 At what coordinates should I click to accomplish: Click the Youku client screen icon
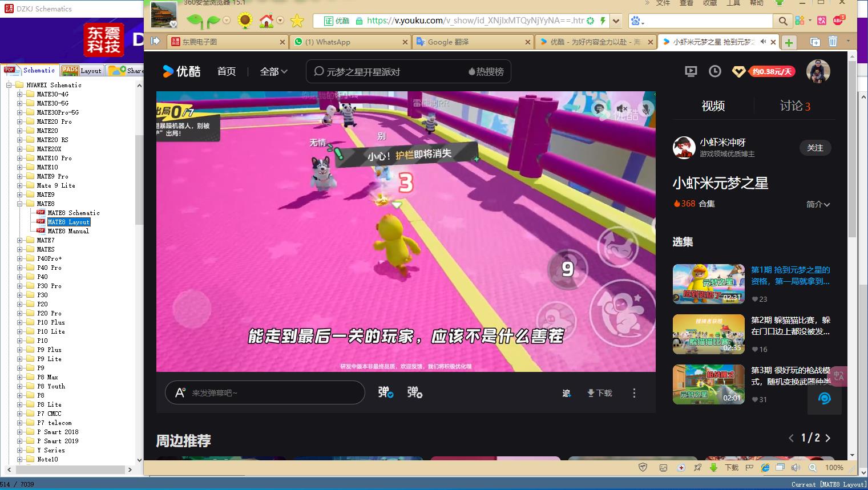tap(691, 71)
